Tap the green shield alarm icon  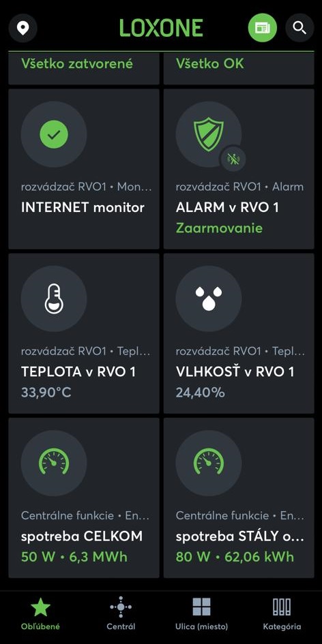click(x=209, y=134)
